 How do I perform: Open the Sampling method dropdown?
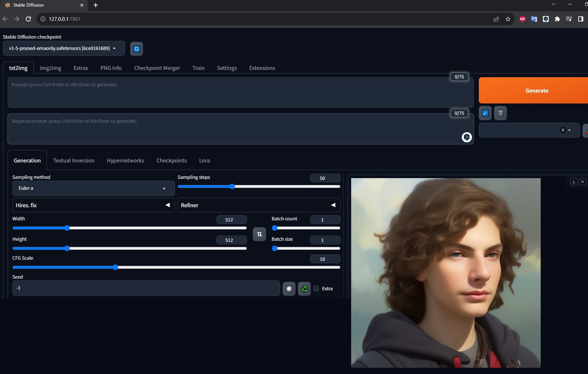click(x=93, y=188)
